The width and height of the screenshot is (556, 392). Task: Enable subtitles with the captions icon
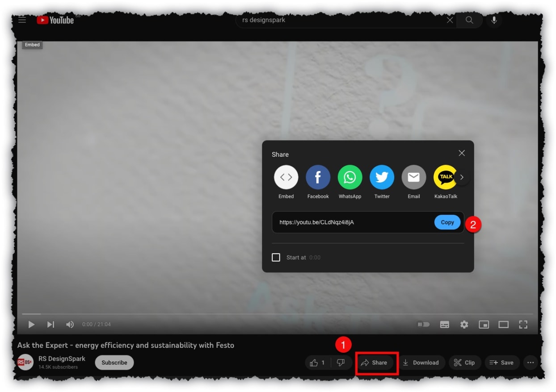(x=444, y=325)
